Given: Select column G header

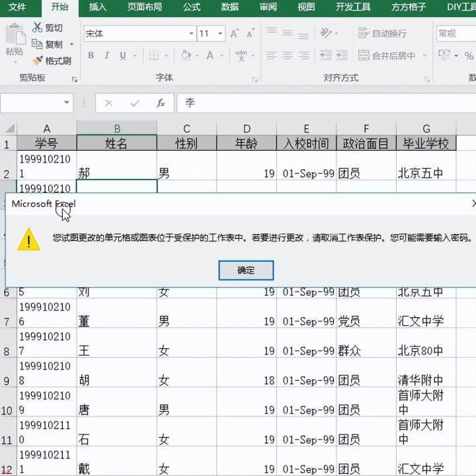Looking at the screenshot, I should point(426,128).
